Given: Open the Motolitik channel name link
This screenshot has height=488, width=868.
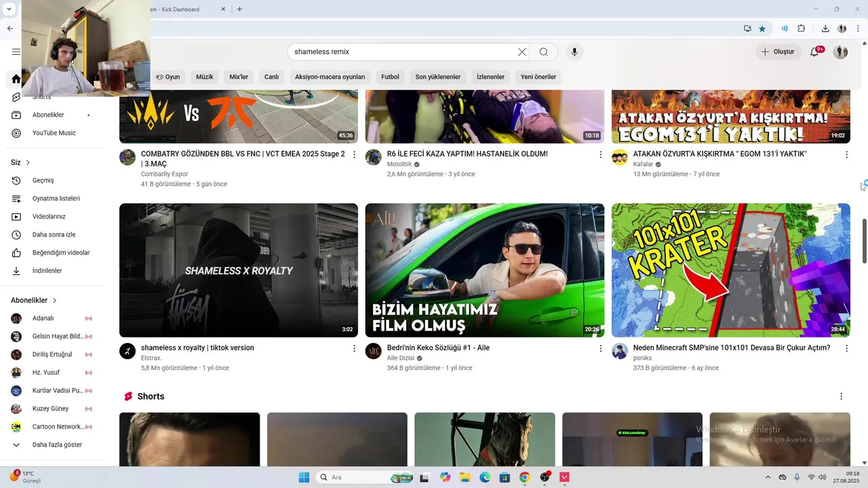Looking at the screenshot, I should (x=399, y=164).
